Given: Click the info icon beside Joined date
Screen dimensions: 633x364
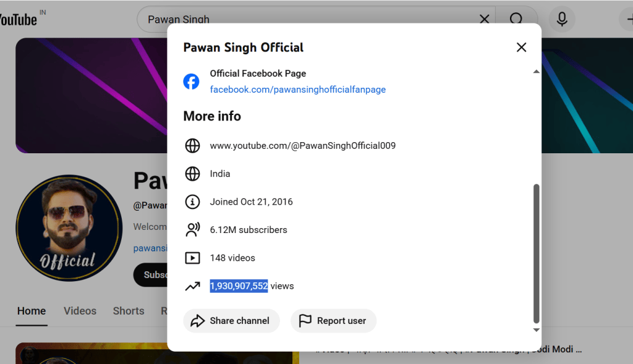Looking at the screenshot, I should point(192,201).
